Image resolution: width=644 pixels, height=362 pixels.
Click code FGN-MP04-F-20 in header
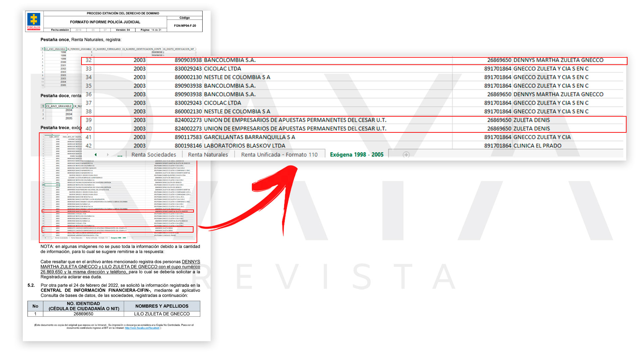[x=185, y=25]
